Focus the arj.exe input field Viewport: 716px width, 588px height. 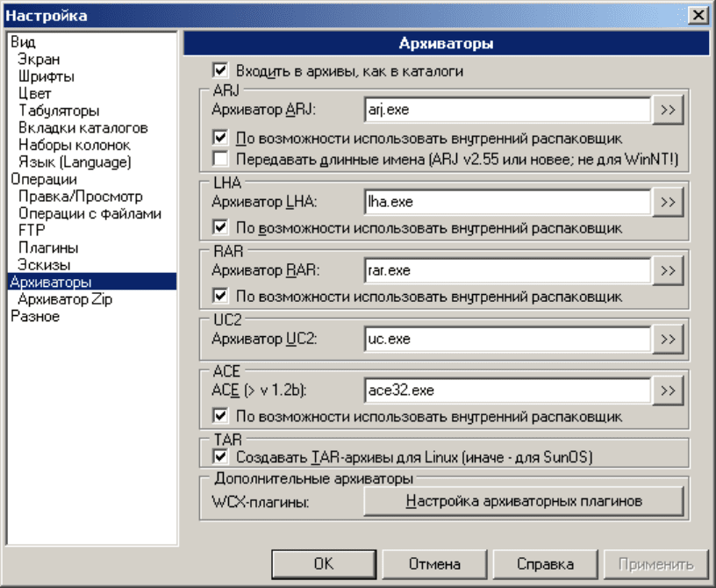(x=507, y=110)
